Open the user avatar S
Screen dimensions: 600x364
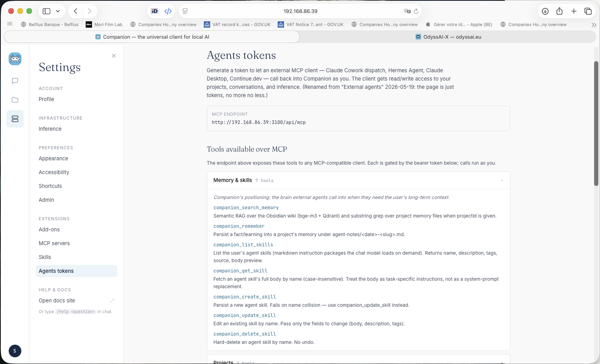pos(15,351)
